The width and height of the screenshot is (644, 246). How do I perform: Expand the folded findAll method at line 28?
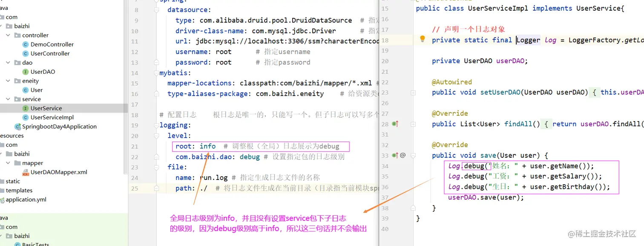(413, 124)
